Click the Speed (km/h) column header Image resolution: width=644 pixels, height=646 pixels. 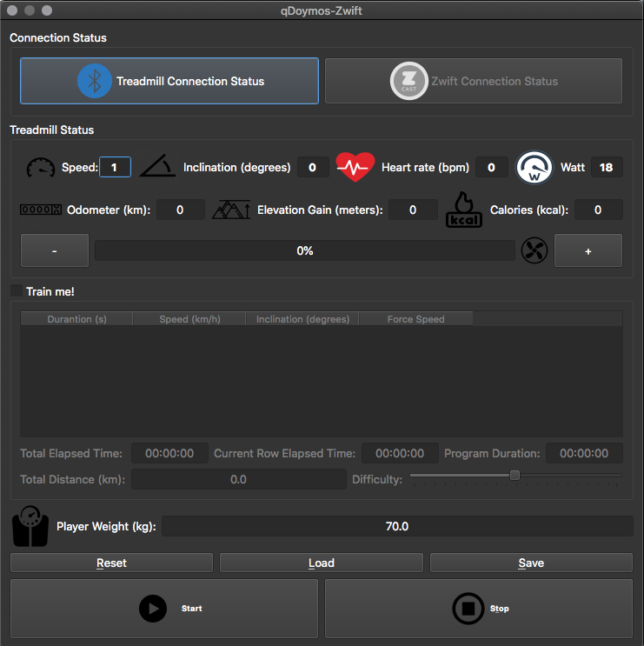pos(189,319)
